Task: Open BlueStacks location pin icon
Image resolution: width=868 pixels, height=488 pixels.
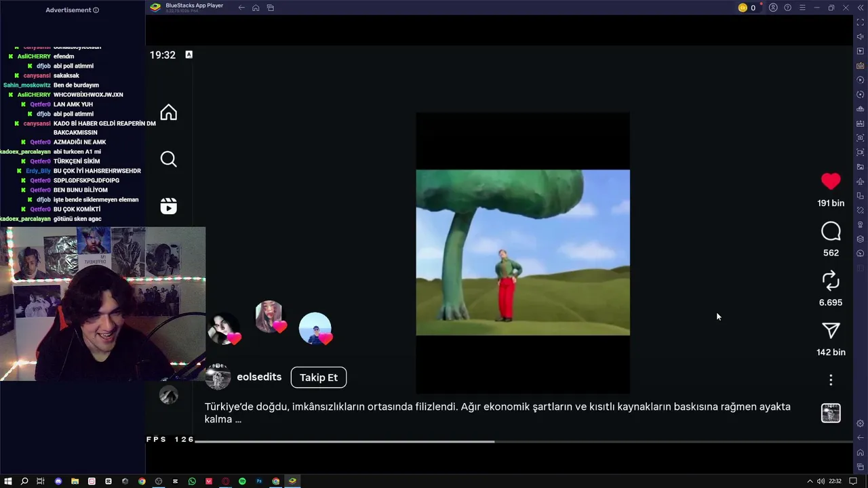Action: coord(861,224)
